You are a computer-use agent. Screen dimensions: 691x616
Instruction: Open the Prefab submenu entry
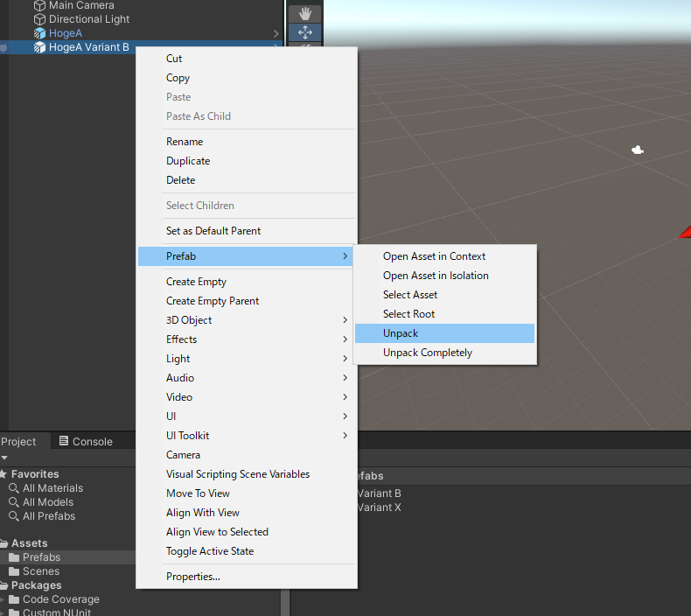tap(246, 256)
